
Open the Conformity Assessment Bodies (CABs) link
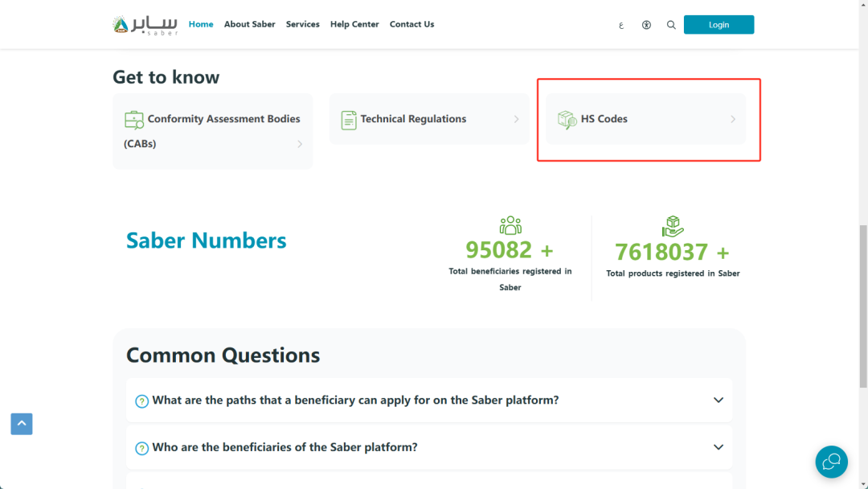[212, 131]
